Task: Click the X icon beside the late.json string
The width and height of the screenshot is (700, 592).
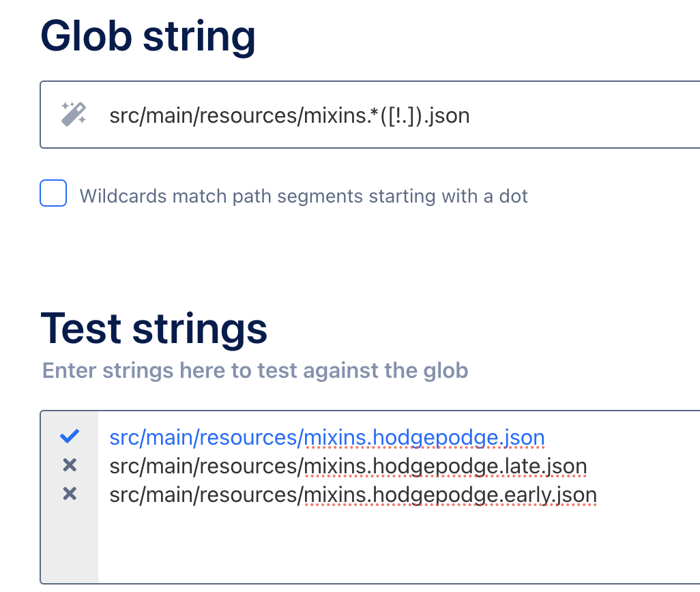Action: coord(70,465)
